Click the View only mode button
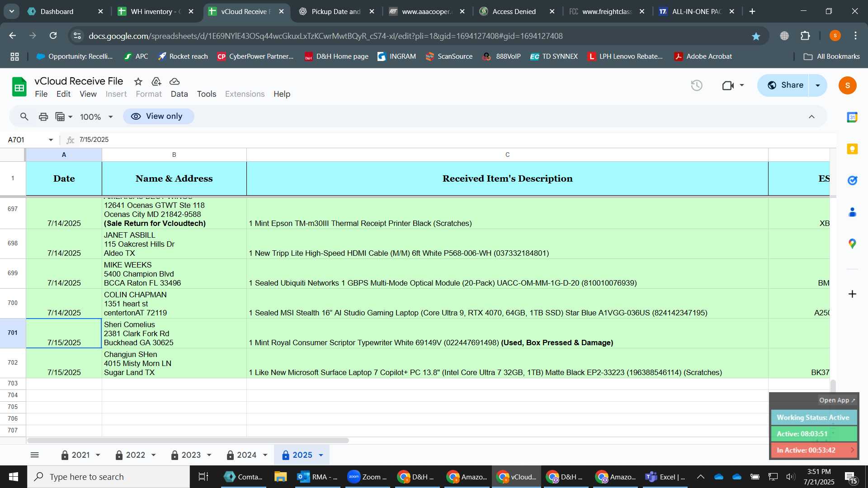 click(158, 117)
